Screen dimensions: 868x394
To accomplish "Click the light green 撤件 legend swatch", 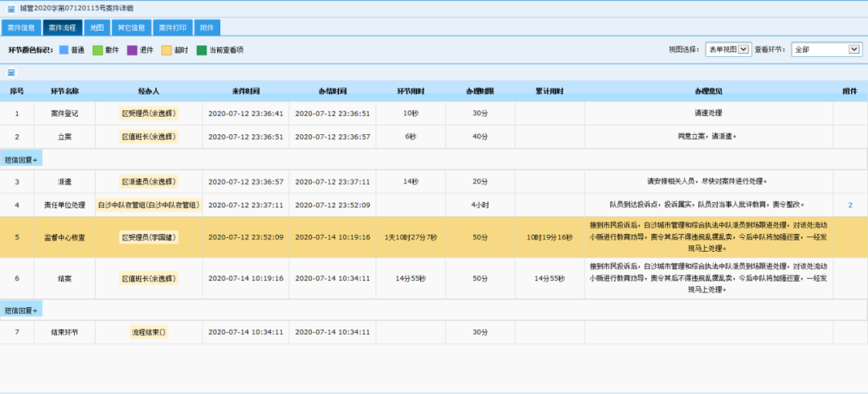I will [x=97, y=50].
